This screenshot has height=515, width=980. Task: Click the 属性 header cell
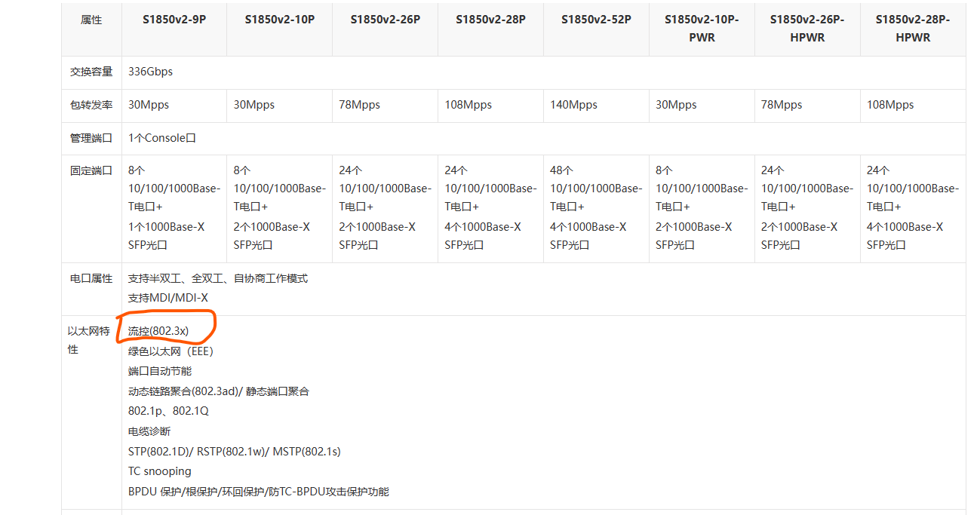coord(91,20)
